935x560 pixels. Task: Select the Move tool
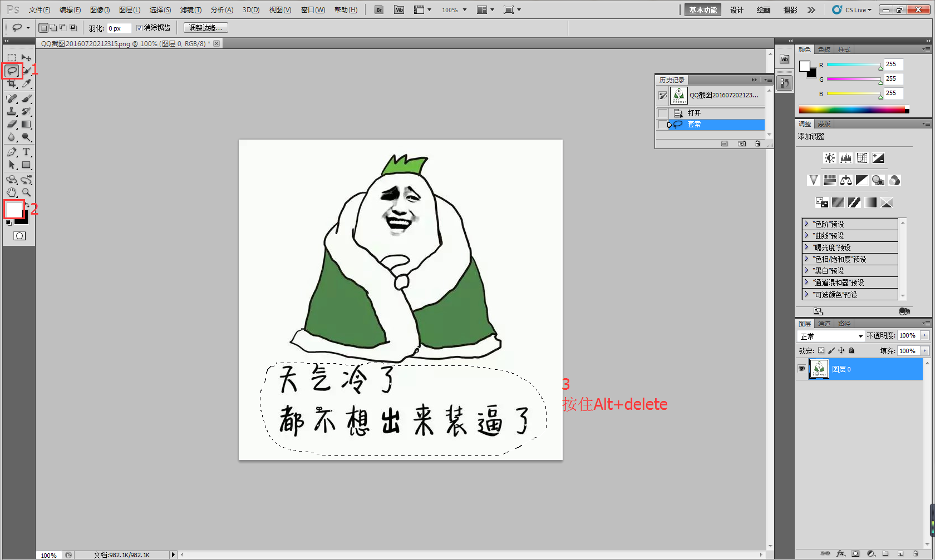tap(26, 58)
